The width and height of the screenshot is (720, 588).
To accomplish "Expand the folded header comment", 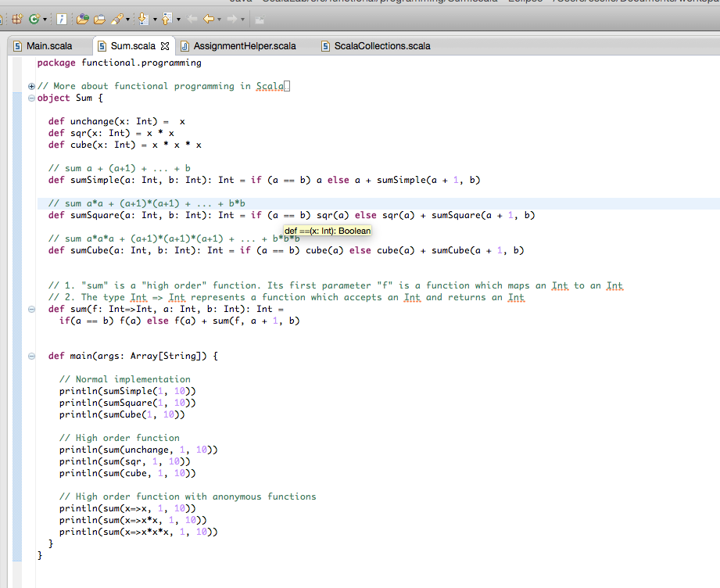I will point(31,86).
